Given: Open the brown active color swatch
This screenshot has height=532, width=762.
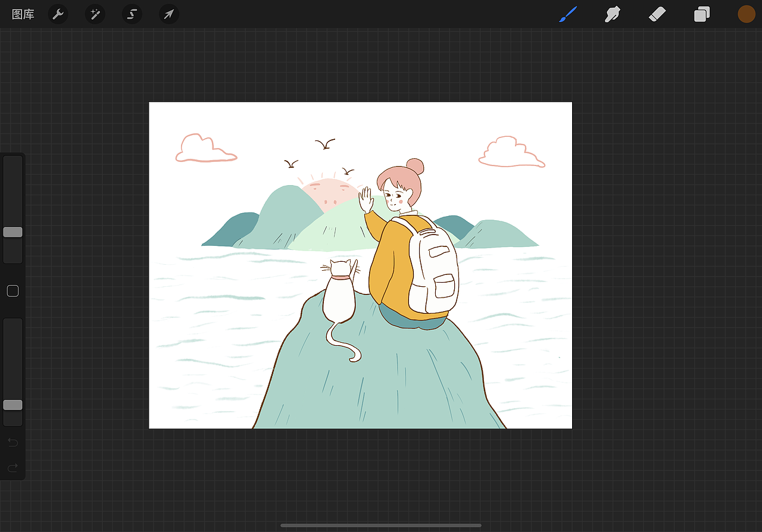Looking at the screenshot, I should click(x=747, y=14).
